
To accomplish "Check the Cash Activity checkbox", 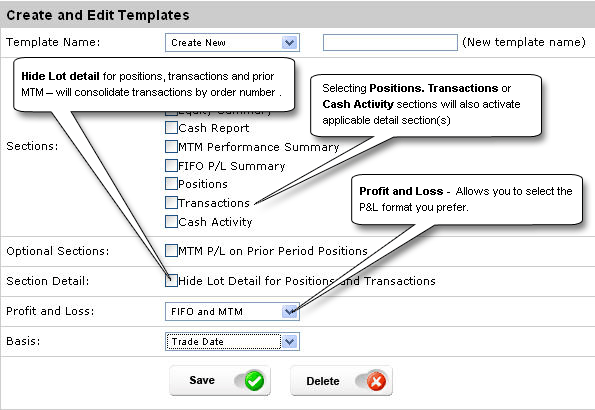I will pos(171,221).
